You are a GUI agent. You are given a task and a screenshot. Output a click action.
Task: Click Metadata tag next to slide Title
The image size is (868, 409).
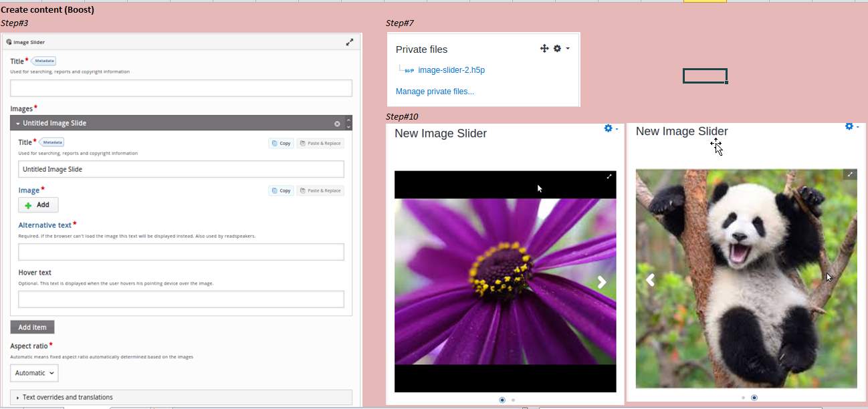click(x=52, y=142)
